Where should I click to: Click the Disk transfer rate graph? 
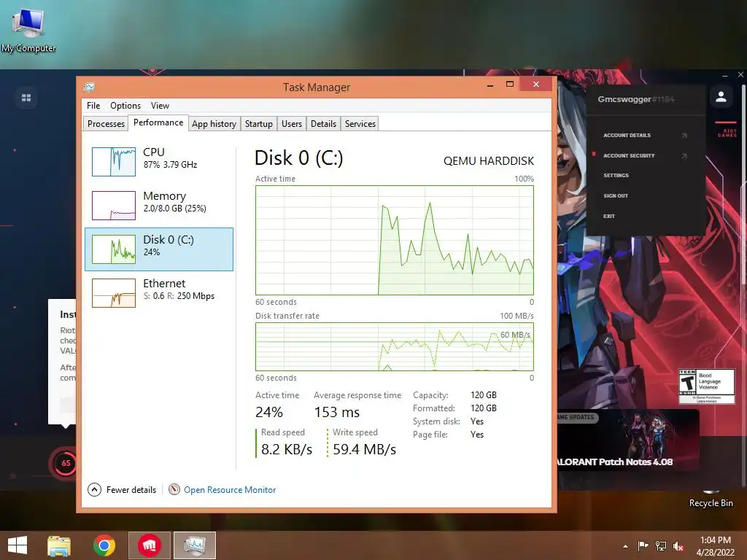click(x=395, y=346)
